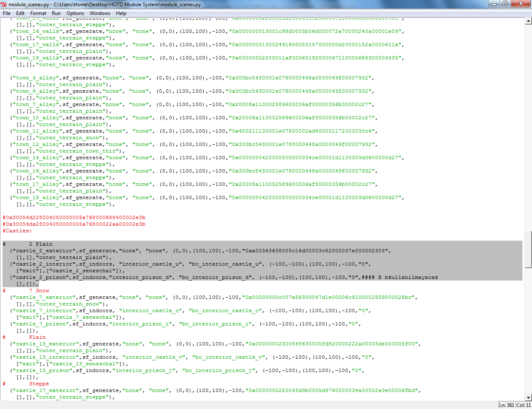Click the "outer_terrain_town_thir" string

point(77,151)
